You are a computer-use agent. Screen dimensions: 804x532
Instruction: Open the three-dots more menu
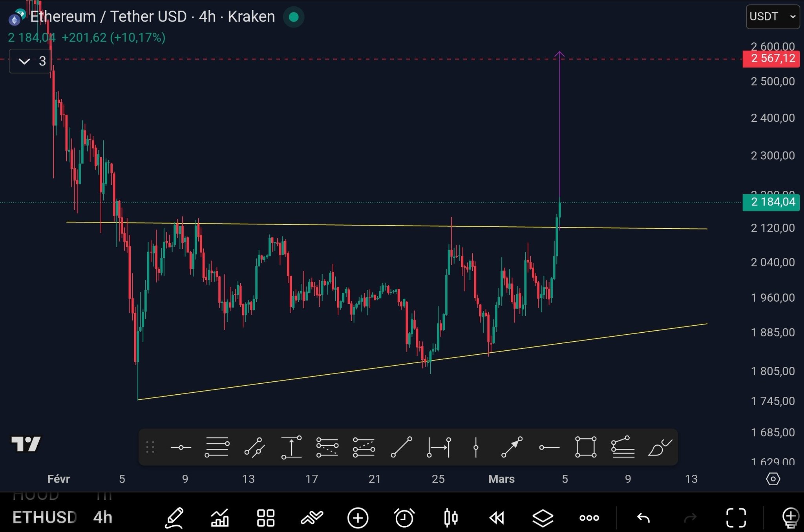[589, 518]
